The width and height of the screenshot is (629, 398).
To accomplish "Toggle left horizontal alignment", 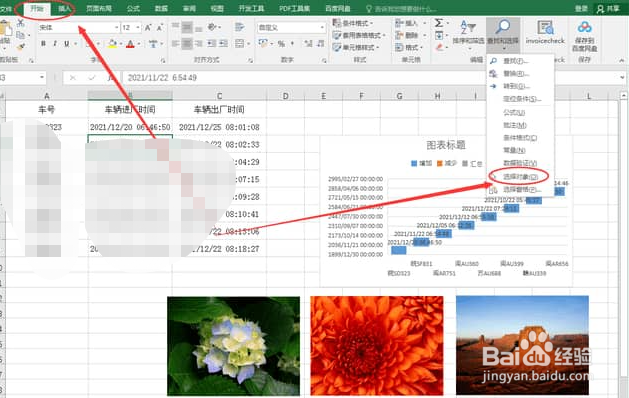I will [175, 43].
